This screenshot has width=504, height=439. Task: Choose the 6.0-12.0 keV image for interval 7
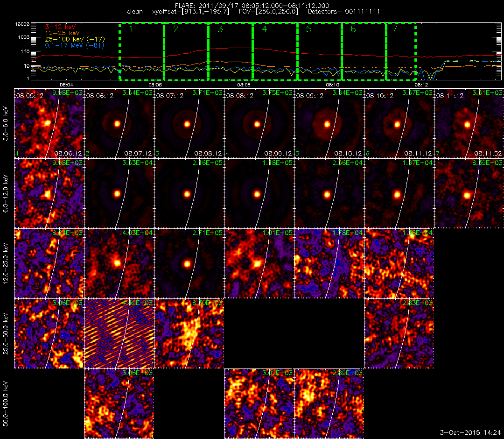(469, 194)
